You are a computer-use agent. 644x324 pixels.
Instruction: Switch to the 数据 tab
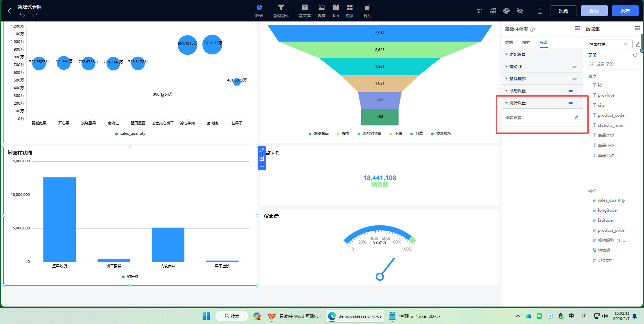point(509,43)
